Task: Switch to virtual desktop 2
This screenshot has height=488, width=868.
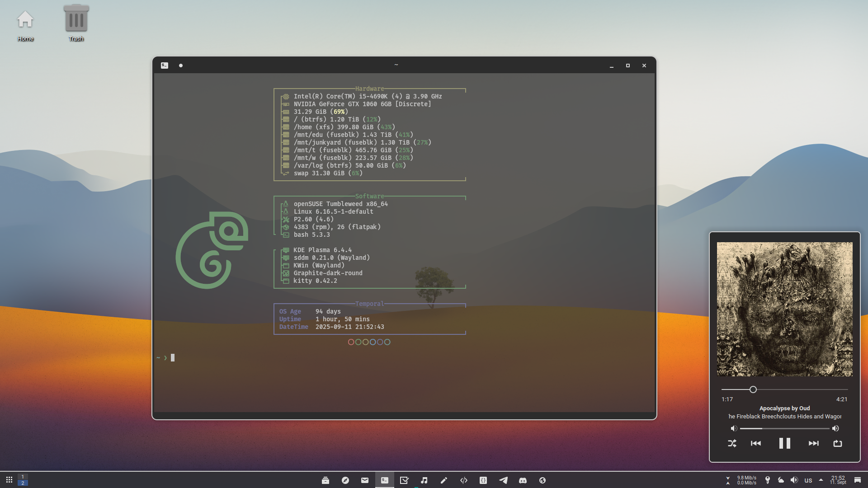Action: tap(23, 483)
